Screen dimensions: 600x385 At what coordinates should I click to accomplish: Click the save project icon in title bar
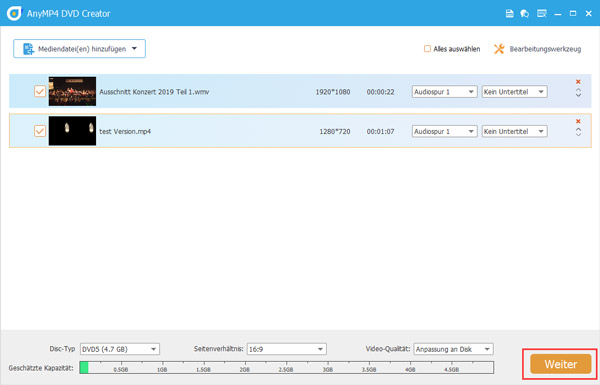coord(509,14)
